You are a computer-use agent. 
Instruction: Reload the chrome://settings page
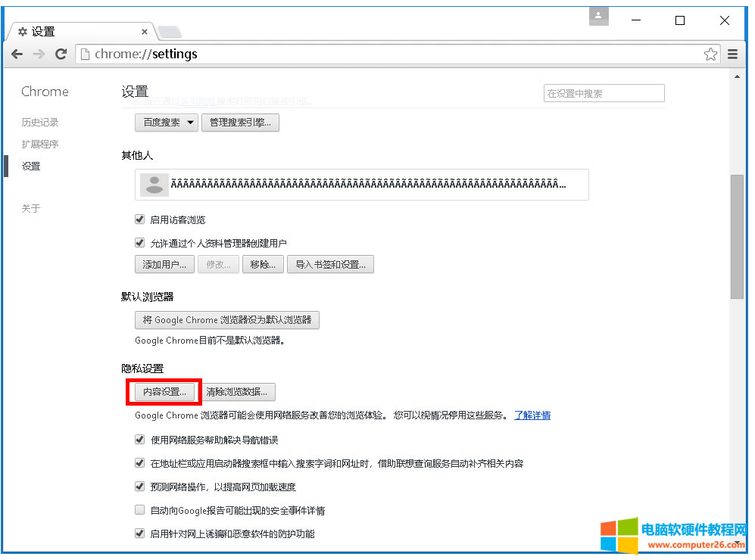[62, 54]
